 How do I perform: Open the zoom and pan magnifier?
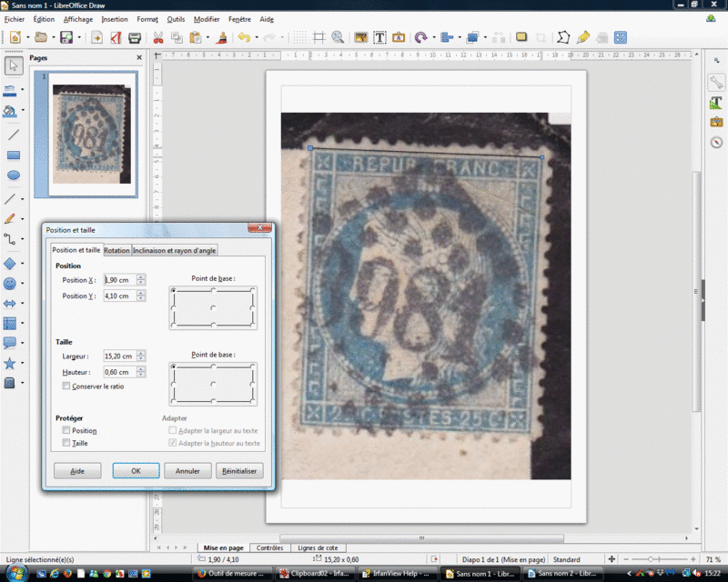(338, 37)
